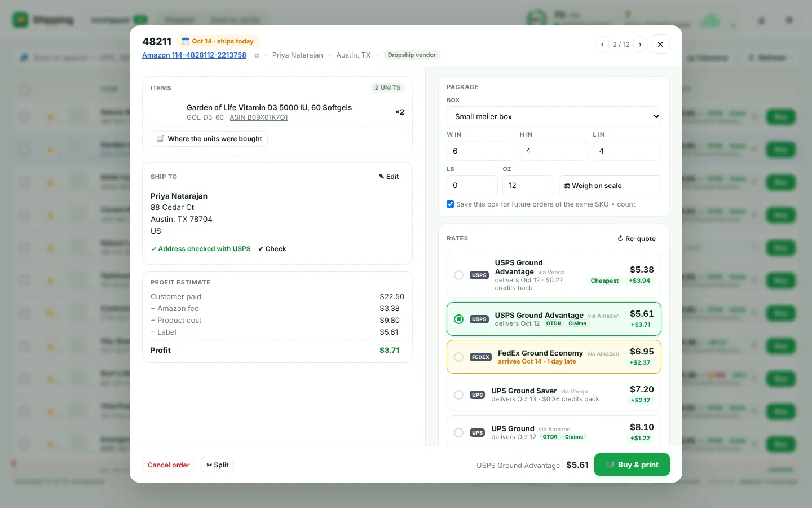812x508 pixels.
Task: Select the H IN height field
Action: click(x=554, y=151)
